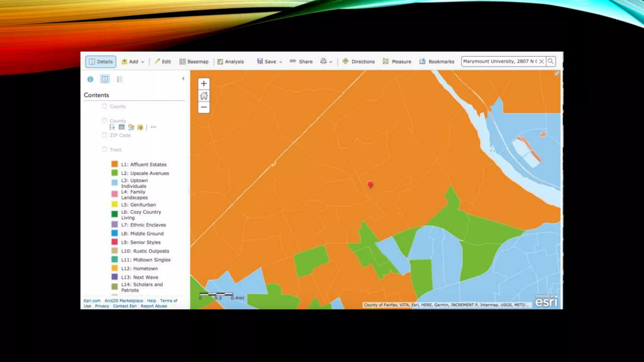
Task: Enable the ZIP Code layer checkbox
Action: pyautogui.click(x=104, y=135)
